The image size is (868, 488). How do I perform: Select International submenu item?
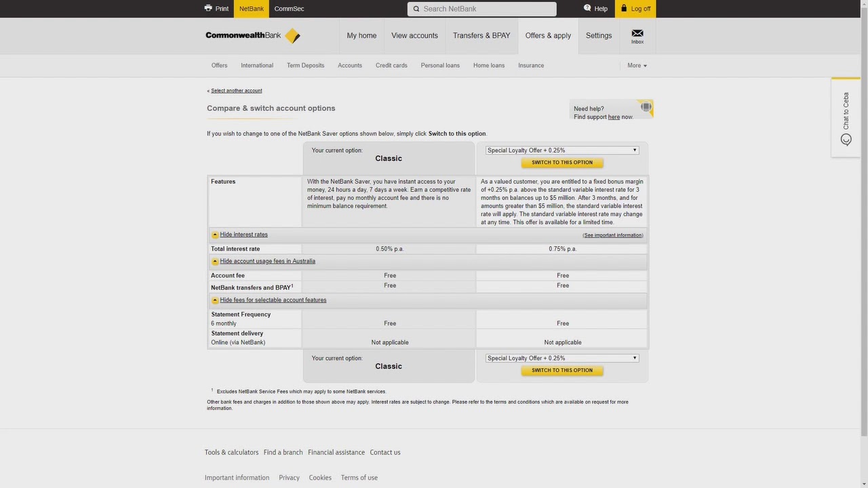click(x=257, y=66)
